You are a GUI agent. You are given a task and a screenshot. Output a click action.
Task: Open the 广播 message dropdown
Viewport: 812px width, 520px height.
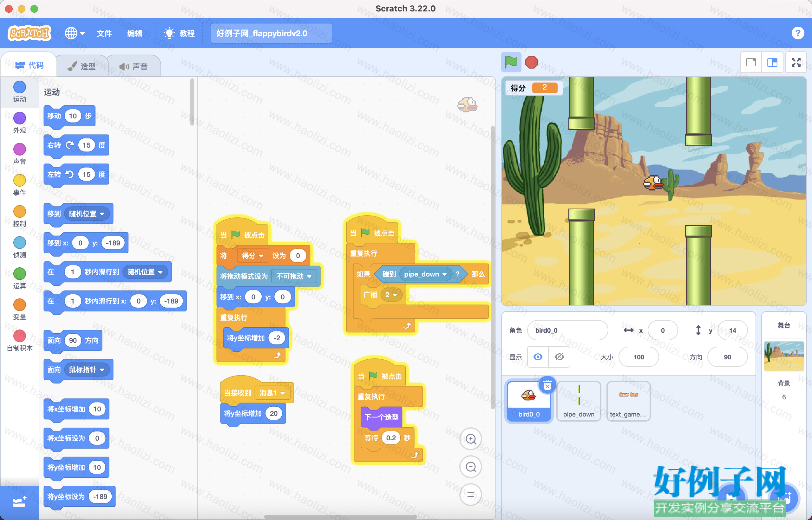click(391, 295)
